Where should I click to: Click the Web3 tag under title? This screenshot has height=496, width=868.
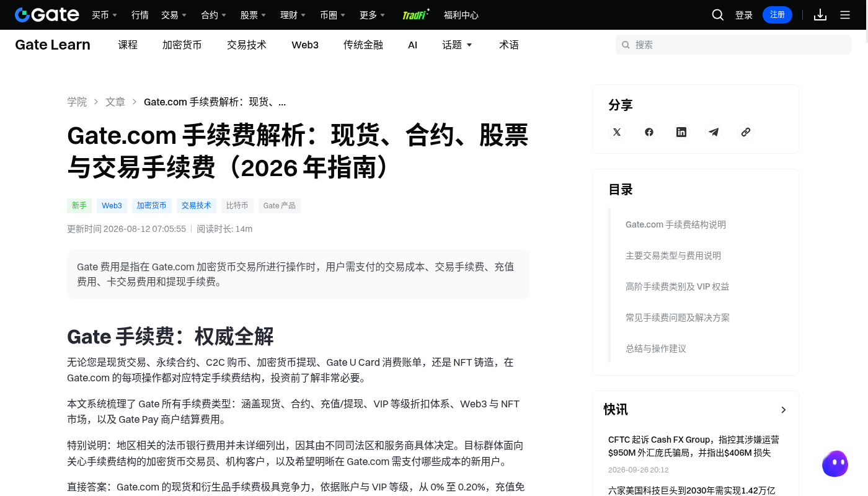click(112, 205)
